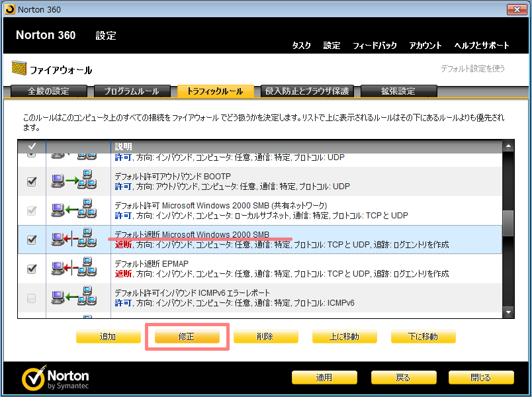This screenshot has width=532, height=397.
Task: Switch to the プログラムルール tab
Action: coord(132,91)
